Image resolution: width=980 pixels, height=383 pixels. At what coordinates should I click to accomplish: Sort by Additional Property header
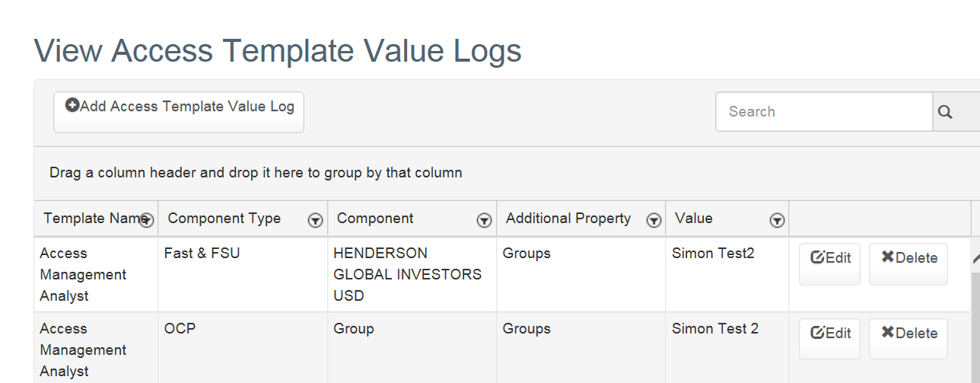568,219
